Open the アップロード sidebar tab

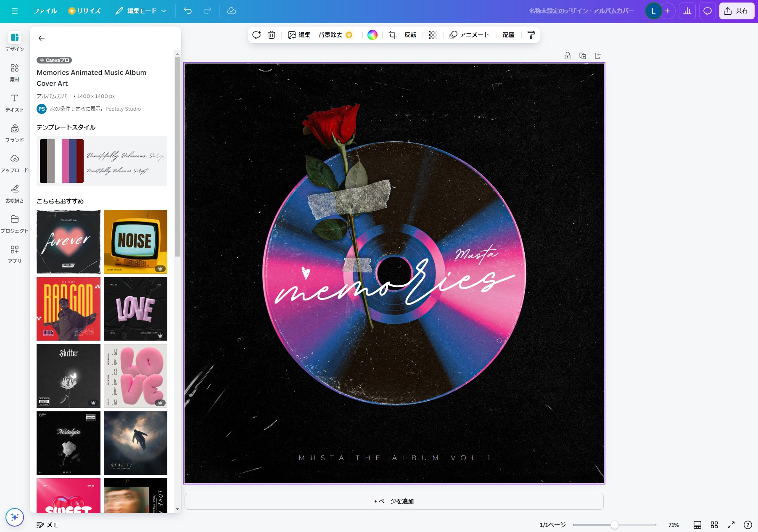[x=15, y=163]
